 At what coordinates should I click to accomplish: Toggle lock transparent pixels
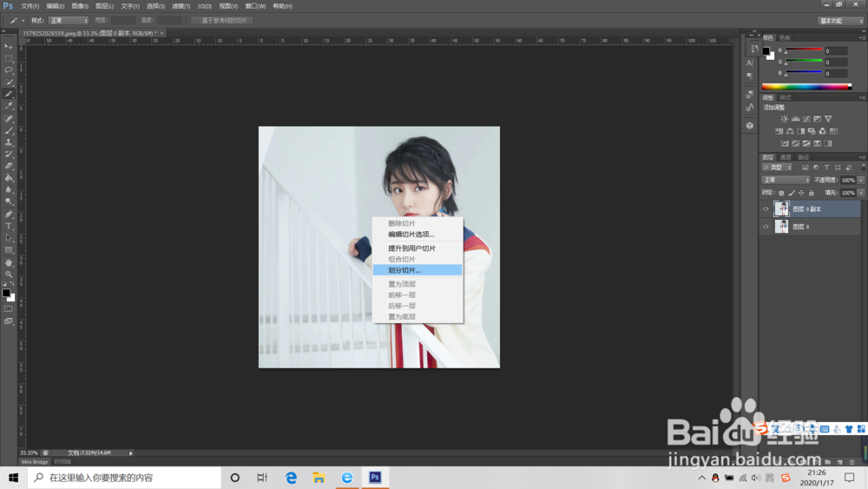click(781, 194)
